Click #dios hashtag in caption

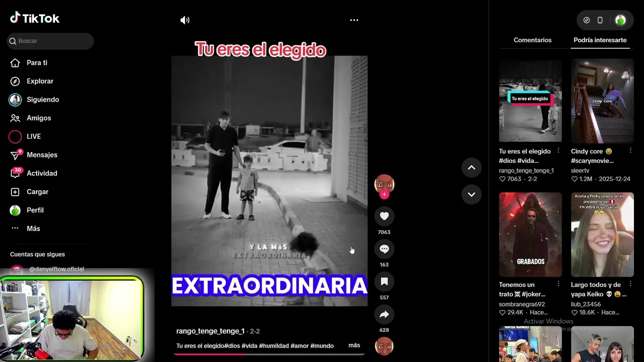pyautogui.click(x=232, y=346)
